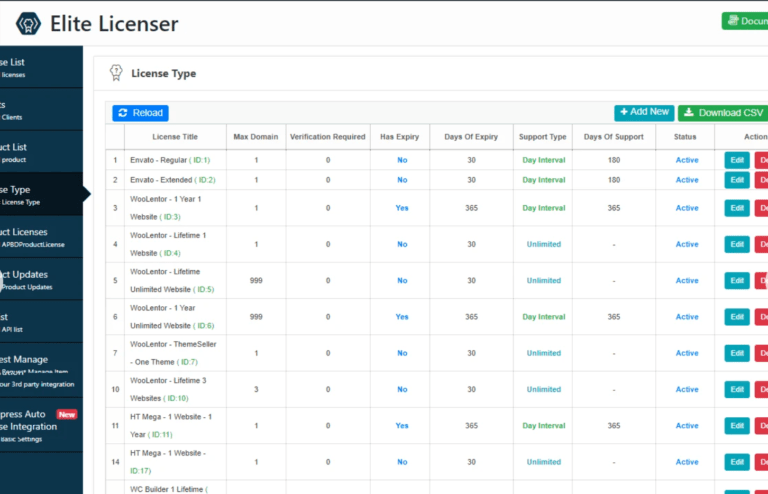Add a new license type
Viewport: 768px width, 494px height.
click(644, 112)
